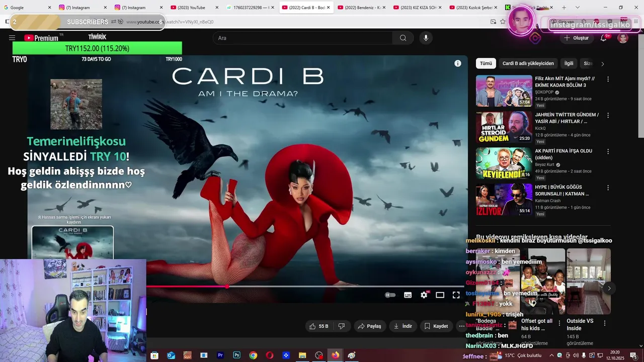Switch to the KIZ KIZA SOHBET tab

[x=418, y=8]
